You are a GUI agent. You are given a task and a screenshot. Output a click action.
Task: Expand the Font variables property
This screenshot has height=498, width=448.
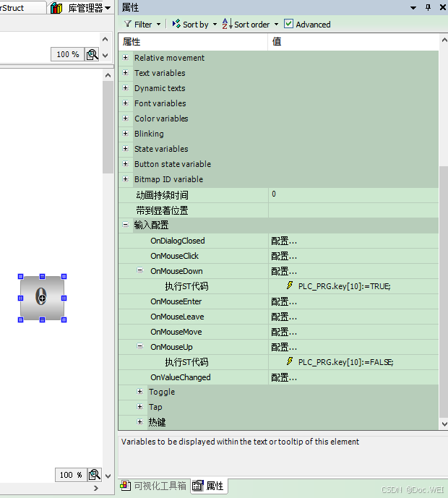126,103
